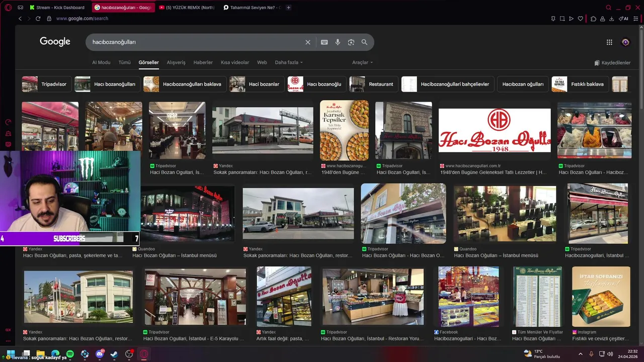Open 1948'den Bugüne Geleneksel Tatlı link

click(493, 172)
